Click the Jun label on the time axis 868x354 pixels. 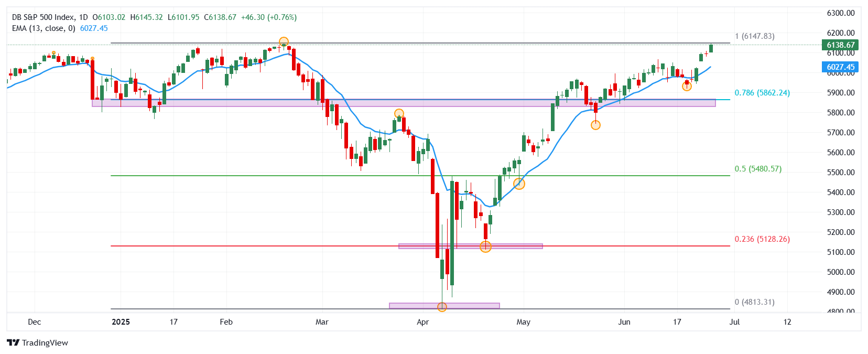click(x=624, y=322)
